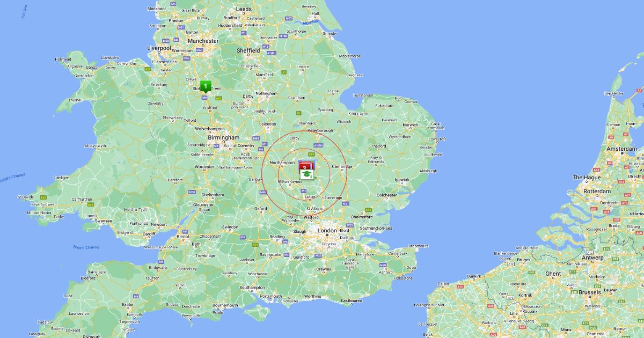
Task: Open the green graduation cap marker
Action: pyautogui.click(x=306, y=175)
